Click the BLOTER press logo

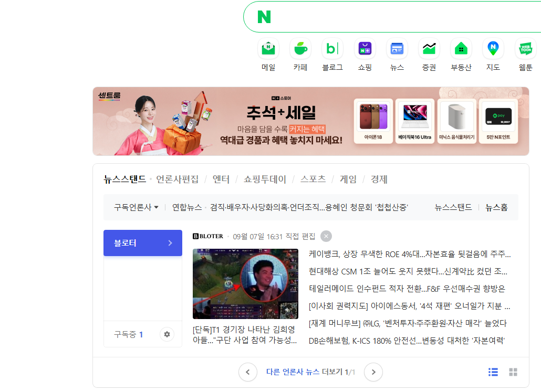[x=207, y=236]
